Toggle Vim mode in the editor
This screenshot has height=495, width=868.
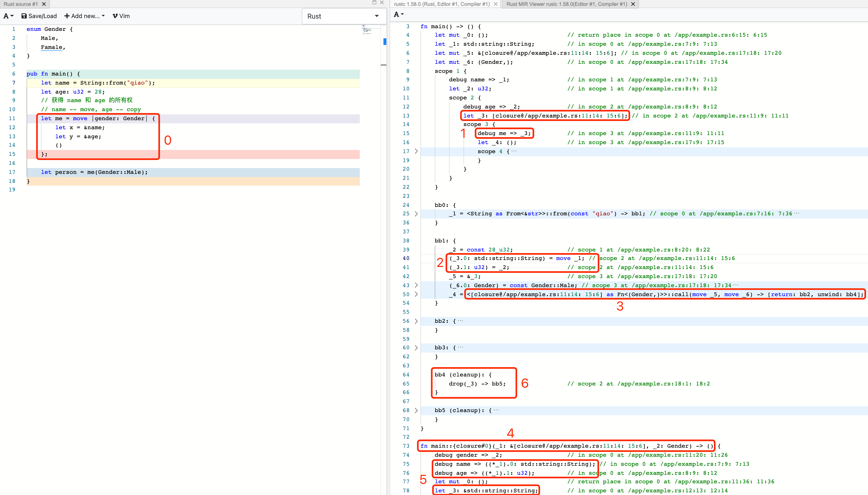[x=121, y=16]
